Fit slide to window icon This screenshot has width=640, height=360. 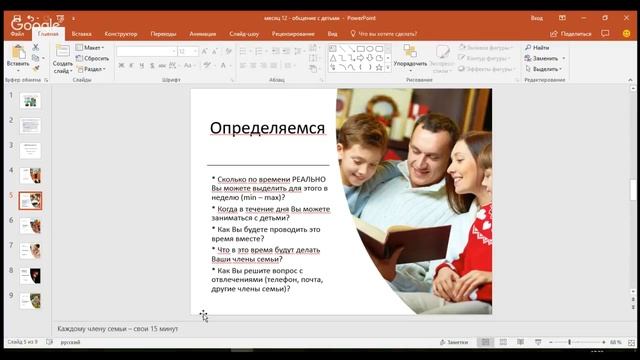pyautogui.click(x=631, y=342)
